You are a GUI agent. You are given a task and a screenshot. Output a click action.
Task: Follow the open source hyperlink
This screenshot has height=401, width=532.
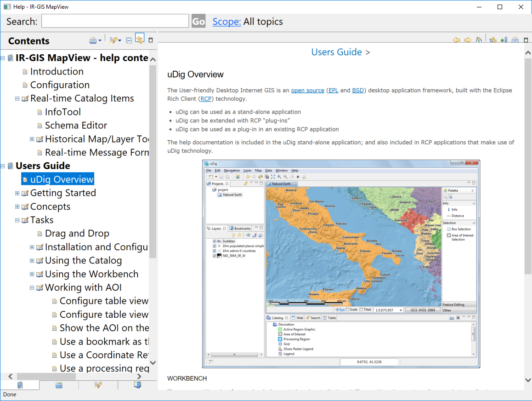click(x=307, y=91)
